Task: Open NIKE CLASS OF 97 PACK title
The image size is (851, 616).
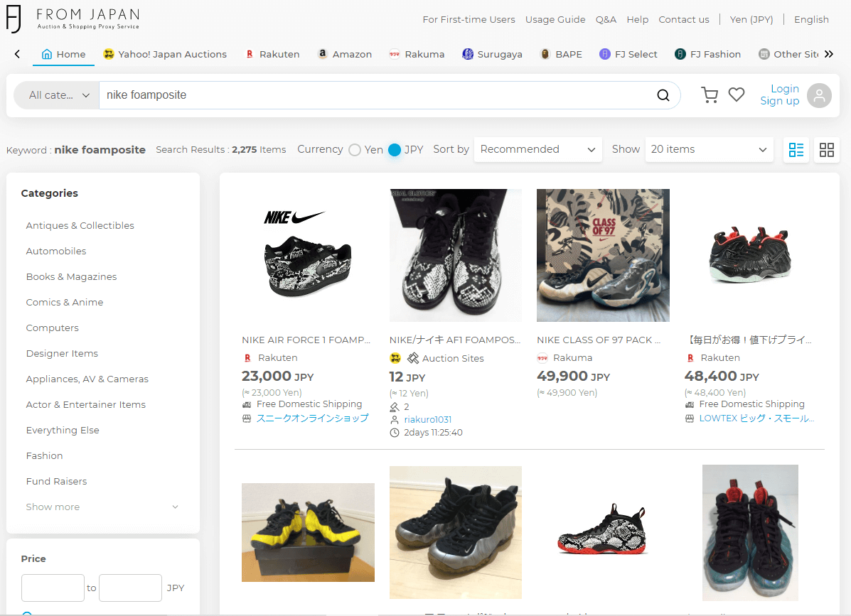Action: (599, 340)
